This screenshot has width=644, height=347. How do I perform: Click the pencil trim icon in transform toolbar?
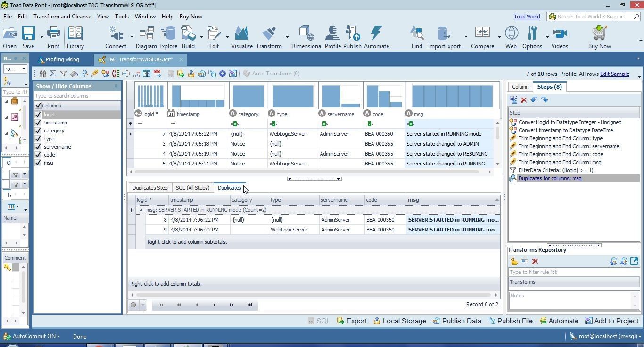point(95,74)
